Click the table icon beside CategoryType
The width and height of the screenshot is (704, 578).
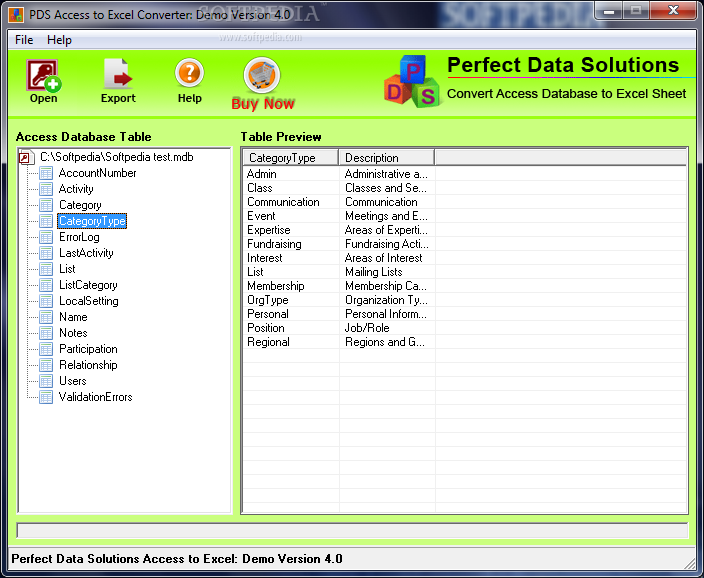click(46, 221)
